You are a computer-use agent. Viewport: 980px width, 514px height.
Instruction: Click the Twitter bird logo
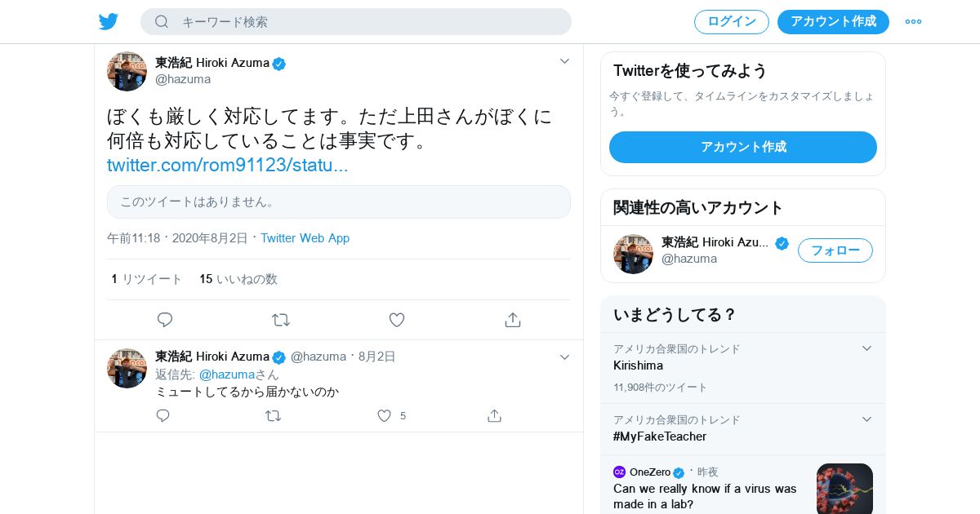click(109, 22)
